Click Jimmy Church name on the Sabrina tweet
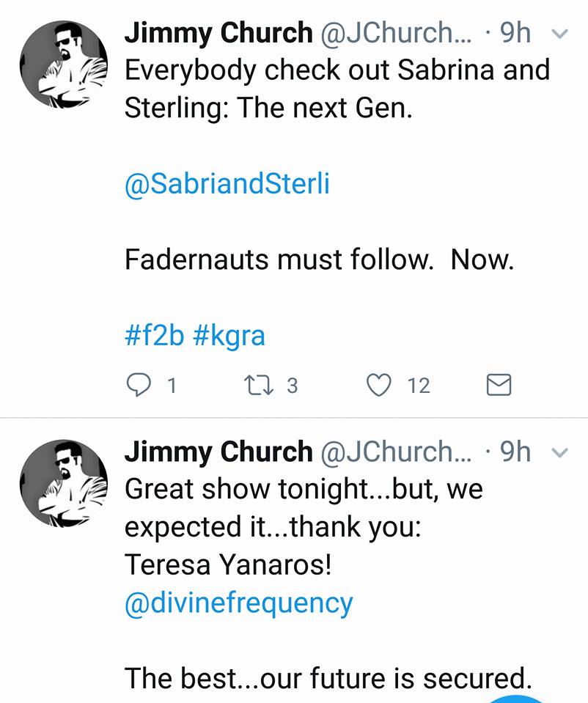 [218, 33]
